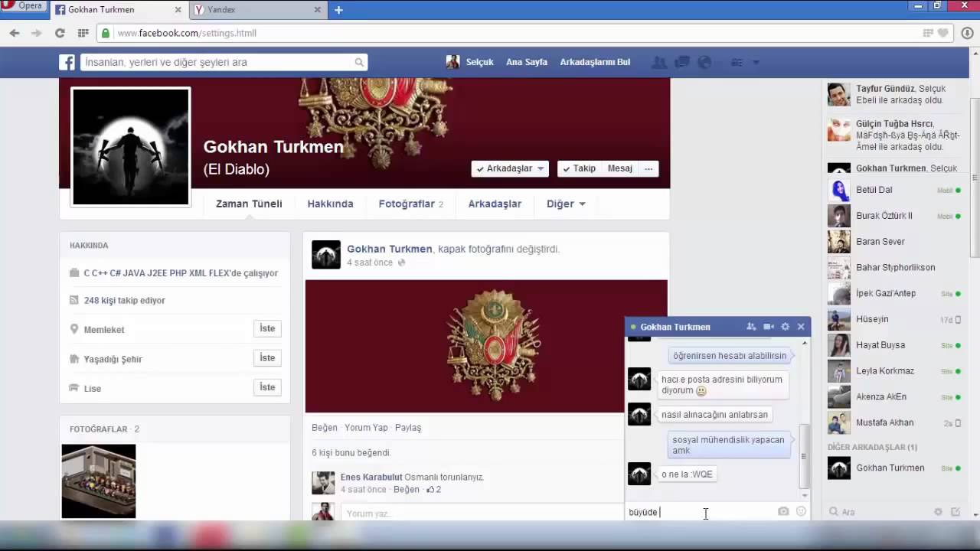The width and height of the screenshot is (980, 551).
Task: Close the Gokhan Turkmen chat window
Action: coord(801,327)
